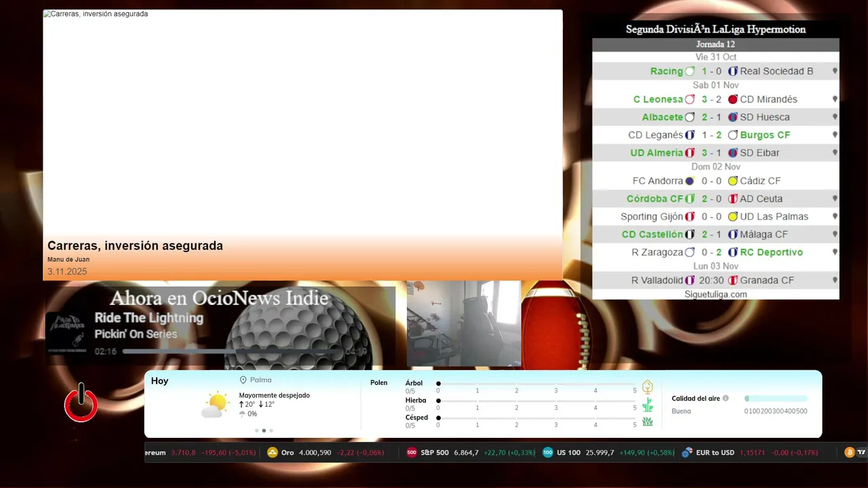
Task: Click the orange Bitcoin icon in ticker
Action: [850, 453]
